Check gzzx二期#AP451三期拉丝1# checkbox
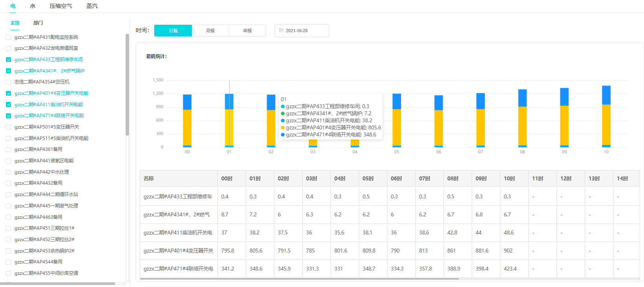The width and height of the screenshot is (644, 287). [x=8, y=228]
